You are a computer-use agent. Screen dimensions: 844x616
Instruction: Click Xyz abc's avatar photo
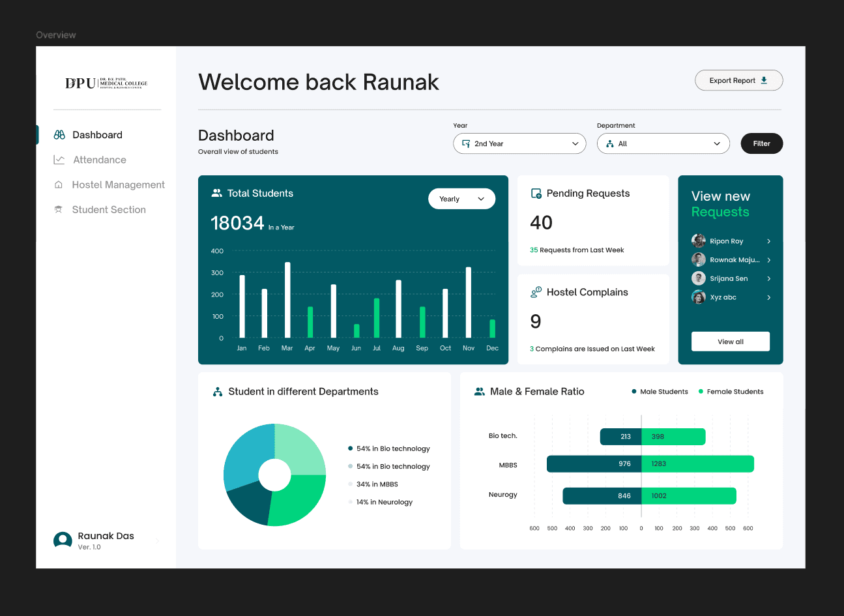coord(699,297)
